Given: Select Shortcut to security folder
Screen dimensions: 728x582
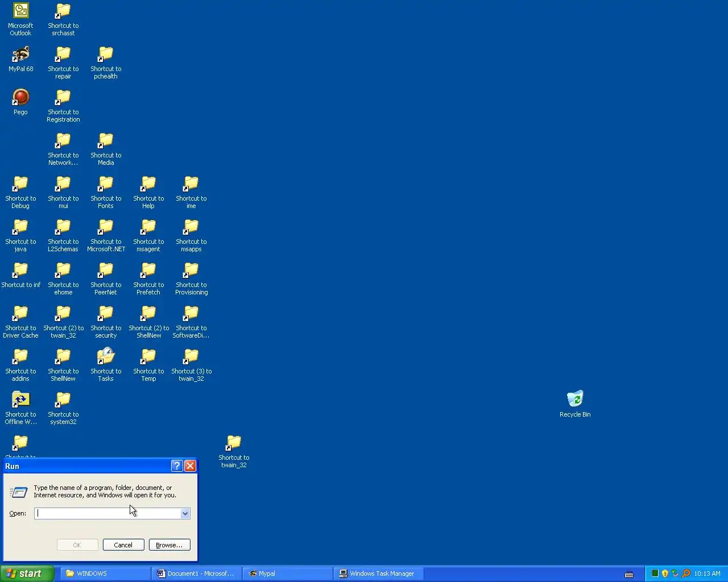Looking at the screenshot, I should 106,322.
